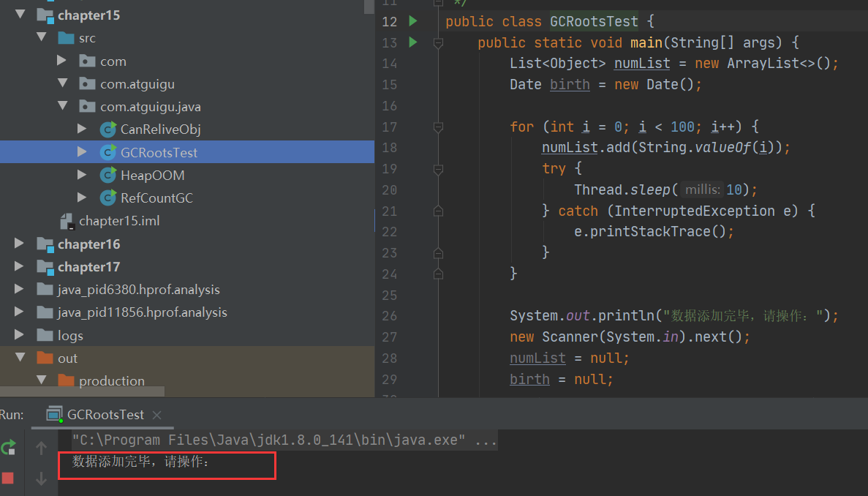Viewport: 868px width, 496px height.
Task: Click the down stack trace arrow
Action: [41, 478]
